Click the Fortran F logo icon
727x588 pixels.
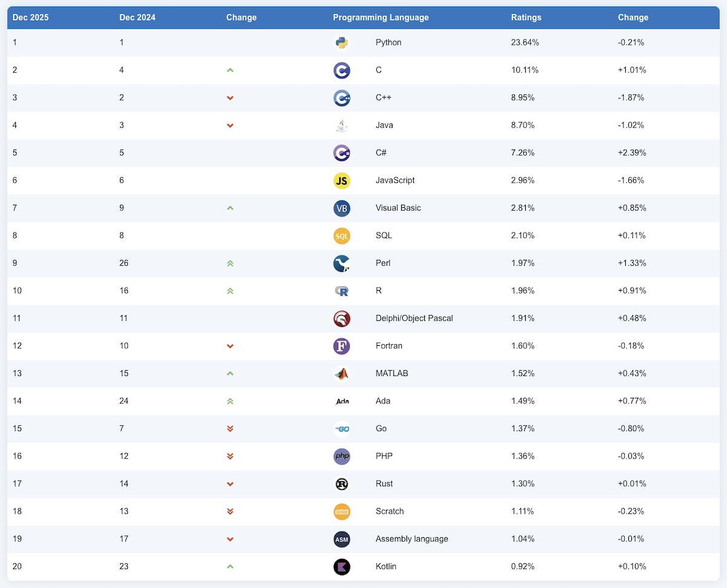point(342,346)
